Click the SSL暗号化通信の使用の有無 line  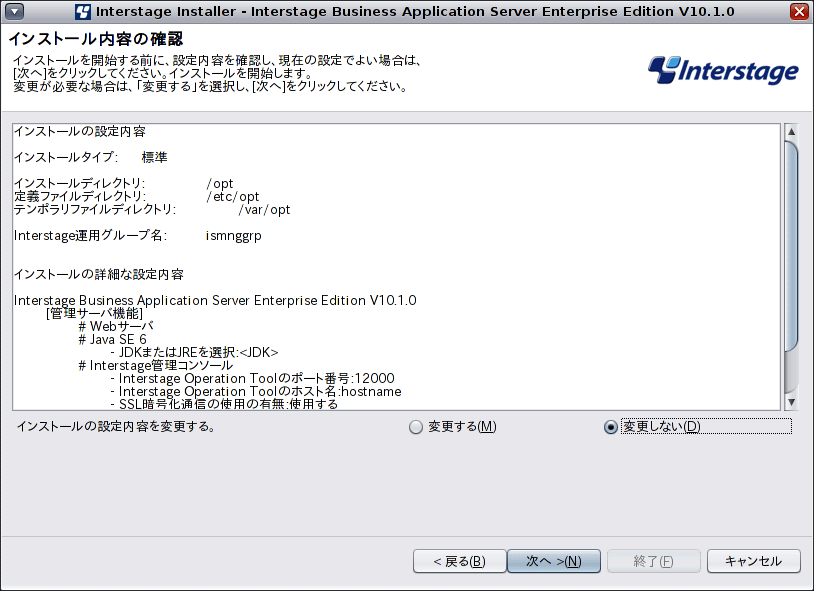click(224, 404)
